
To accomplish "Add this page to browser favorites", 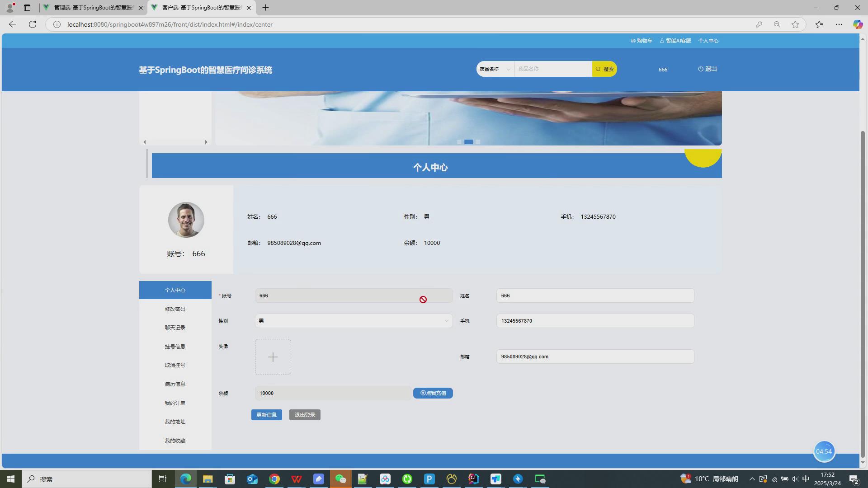I will coord(795,24).
